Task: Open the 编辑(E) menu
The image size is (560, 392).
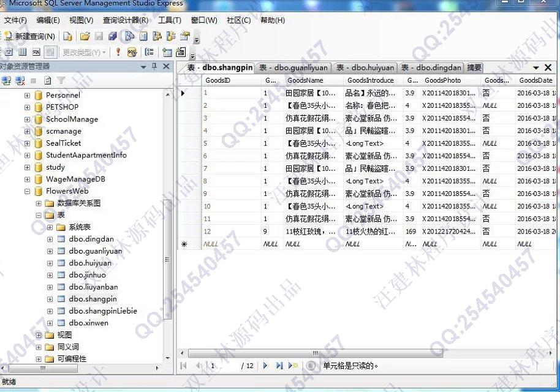Action: [x=48, y=20]
